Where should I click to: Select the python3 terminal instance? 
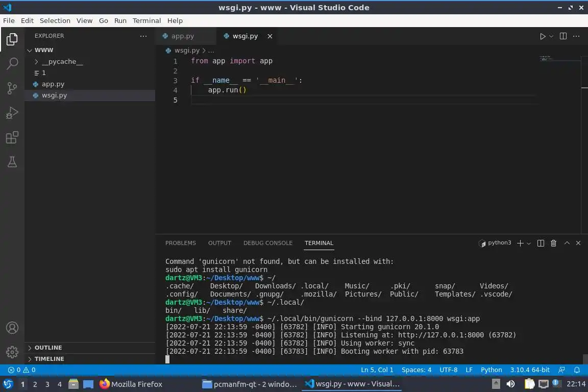click(x=495, y=243)
